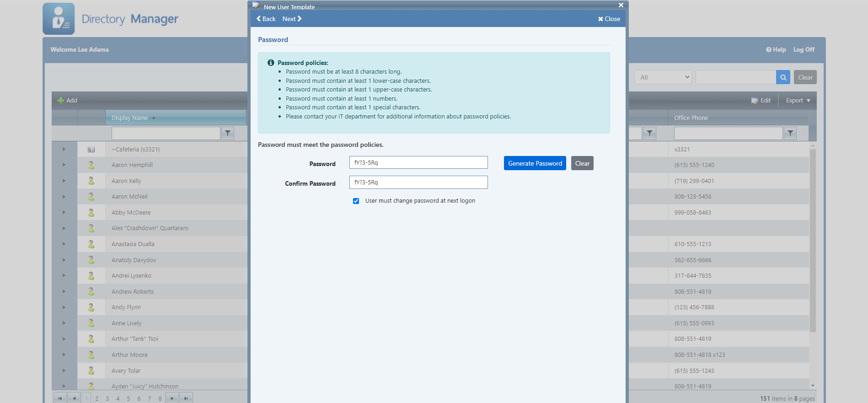The width and height of the screenshot is (868, 403).
Task: Focus the Password input field
Action: 418,162
